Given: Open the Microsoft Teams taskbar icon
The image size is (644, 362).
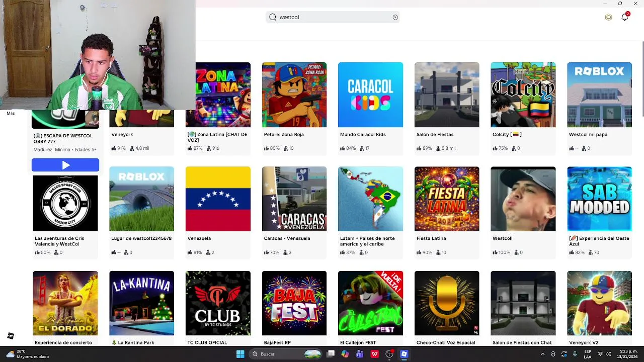Looking at the screenshot, I should 360,354.
